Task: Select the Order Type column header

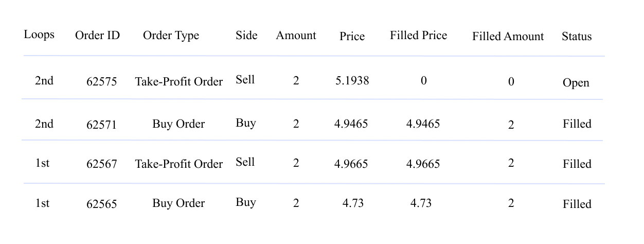Action: coord(171,36)
